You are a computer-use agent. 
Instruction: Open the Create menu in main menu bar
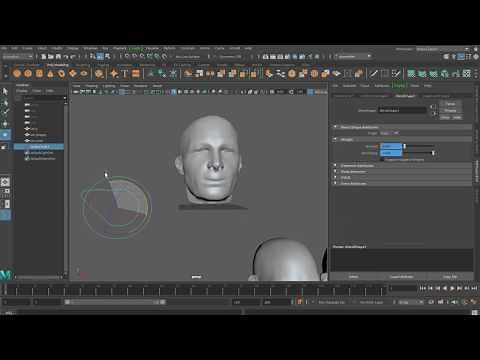pyautogui.click(x=27, y=49)
